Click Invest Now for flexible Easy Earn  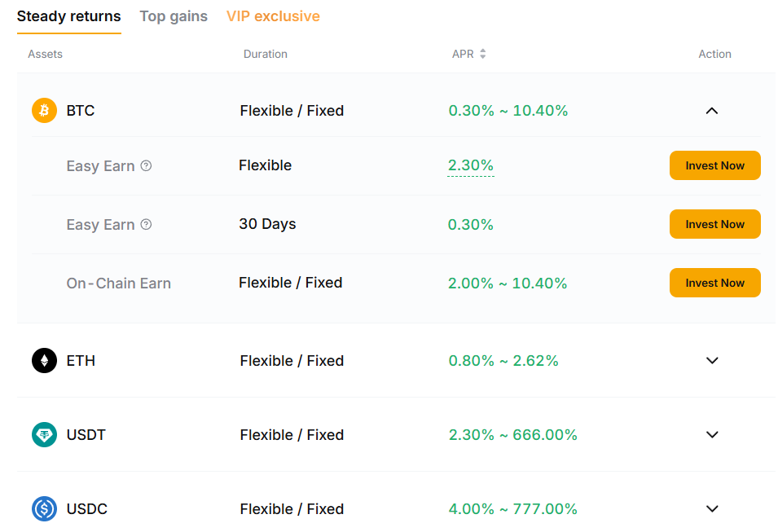[714, 165]
